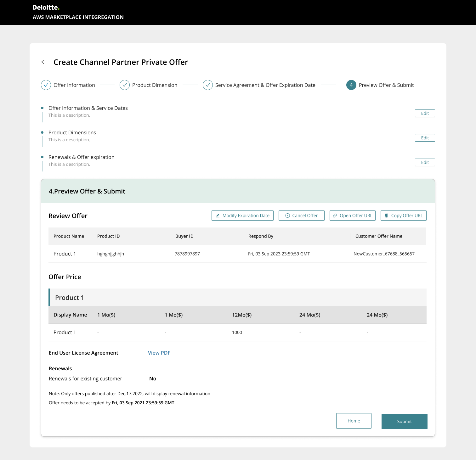Click the Buyer ID column header
The image size is (476, 460).
pos(184,236)
